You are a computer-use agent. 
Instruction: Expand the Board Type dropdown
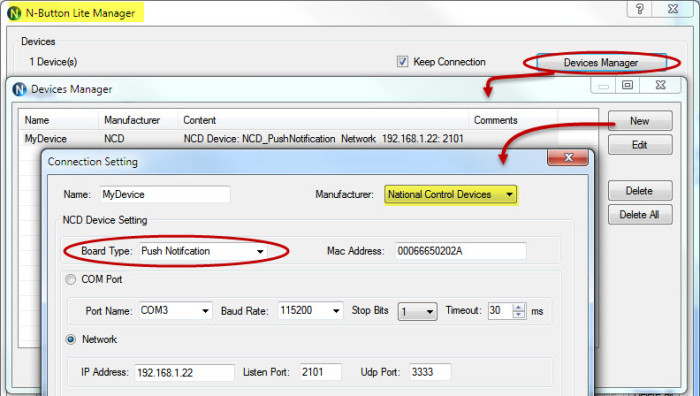[203, 251]
